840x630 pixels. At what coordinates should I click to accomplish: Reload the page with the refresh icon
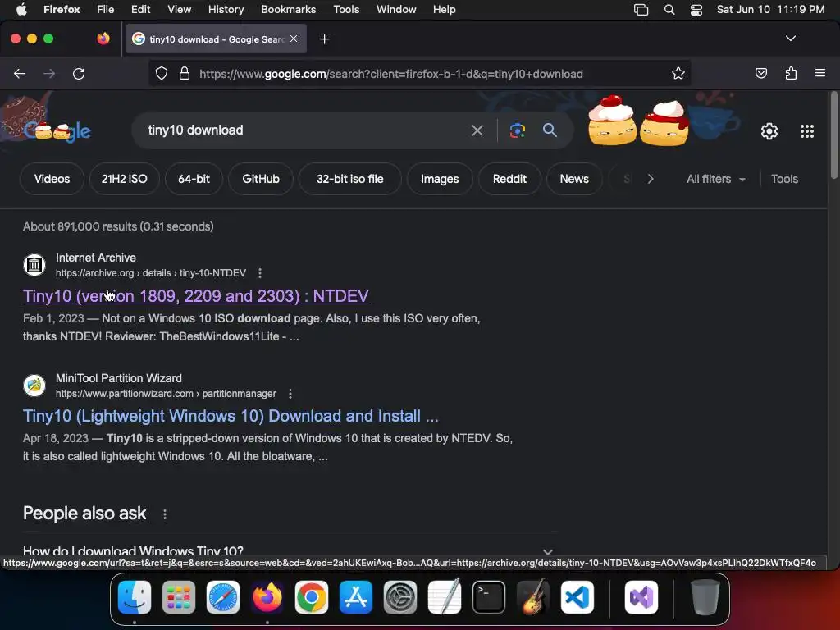[79, 74]
